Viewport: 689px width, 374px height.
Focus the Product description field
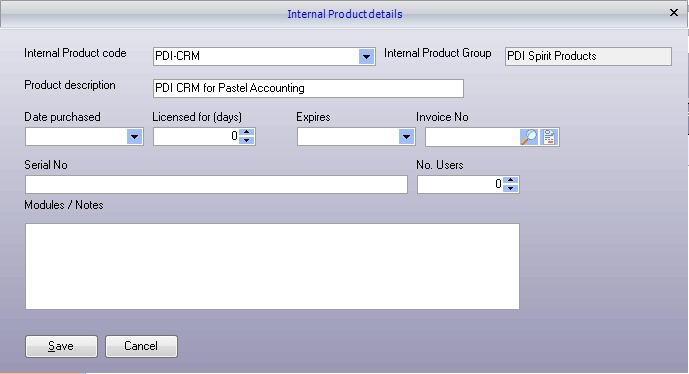pos(308,88)
